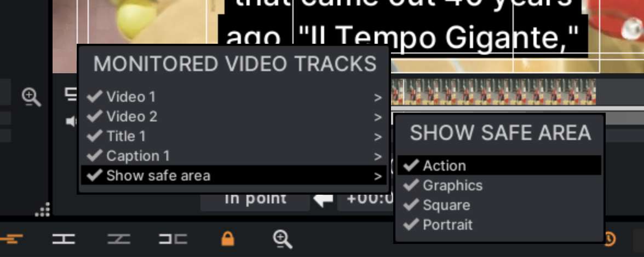
Task: Click the trim-to-edge mode icon
Action: pyautogui.click(x=173, y=238)
